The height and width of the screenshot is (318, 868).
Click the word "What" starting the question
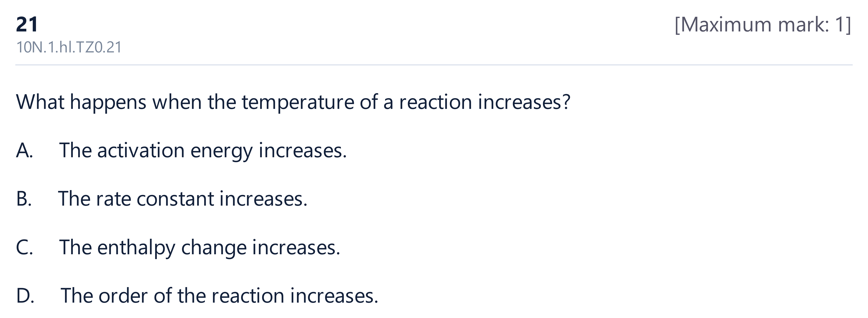(x=40, y=102)
